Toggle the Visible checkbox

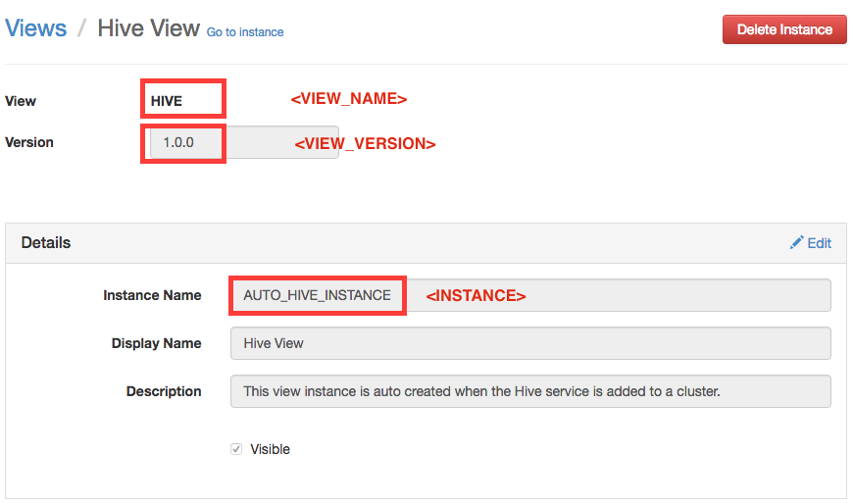click(x=236, y=449)
